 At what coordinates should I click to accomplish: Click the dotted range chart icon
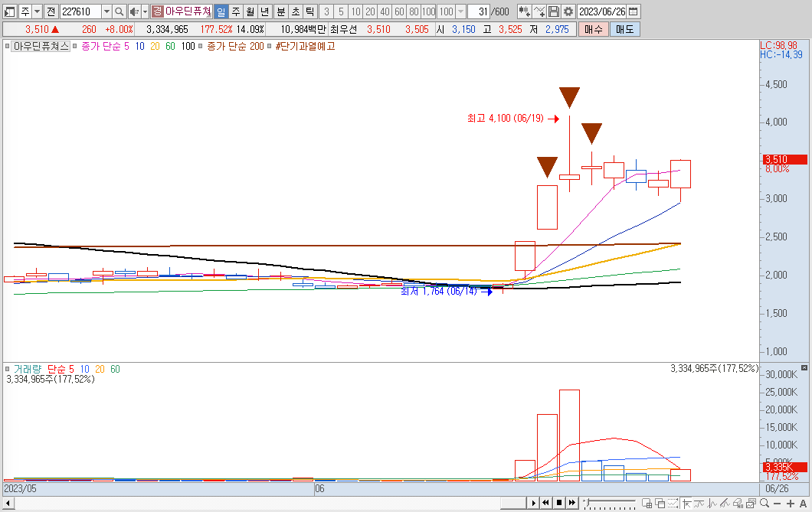pos(672,504)
